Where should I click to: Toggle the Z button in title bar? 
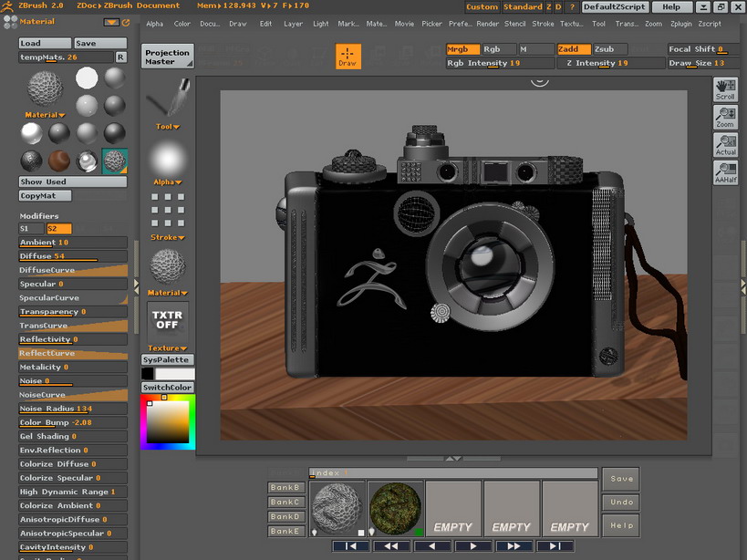pyautogui.click(x=549, y=6)
